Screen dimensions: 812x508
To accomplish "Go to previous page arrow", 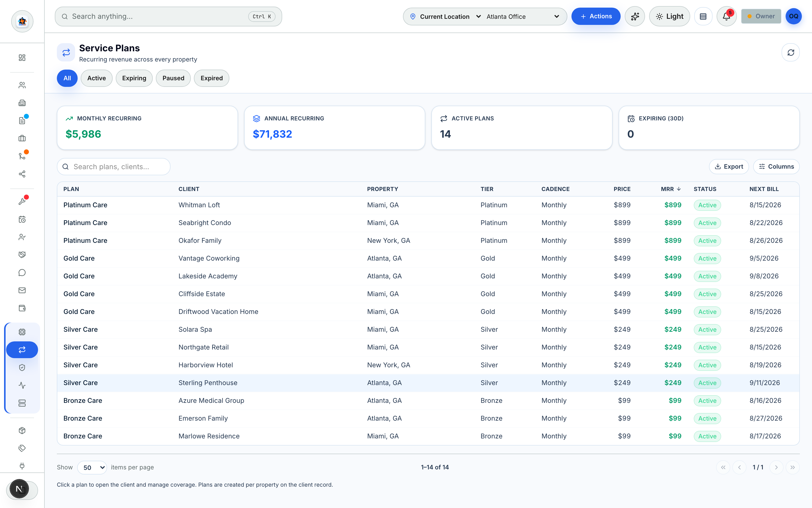I will pyautogui.click(x=739, y=467).
